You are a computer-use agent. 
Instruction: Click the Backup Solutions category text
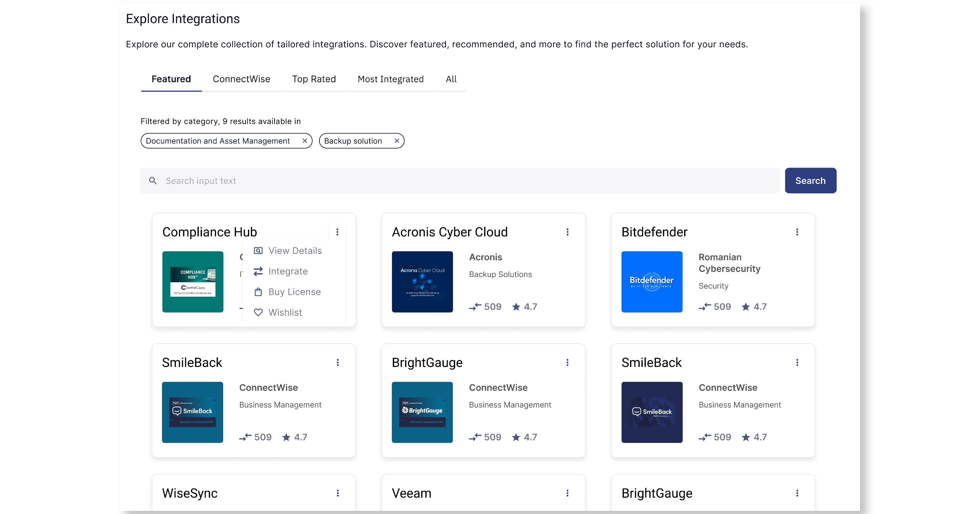coord(500,274)
